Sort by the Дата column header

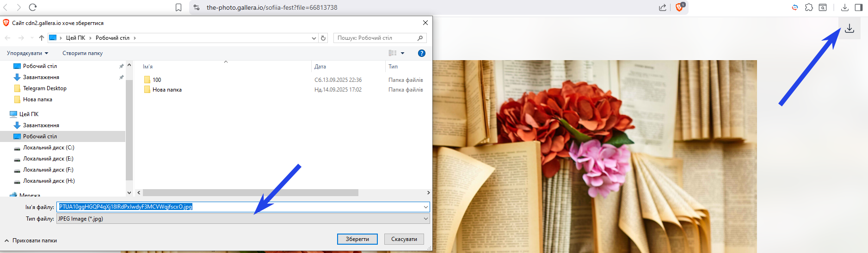(x=320, y=67)
